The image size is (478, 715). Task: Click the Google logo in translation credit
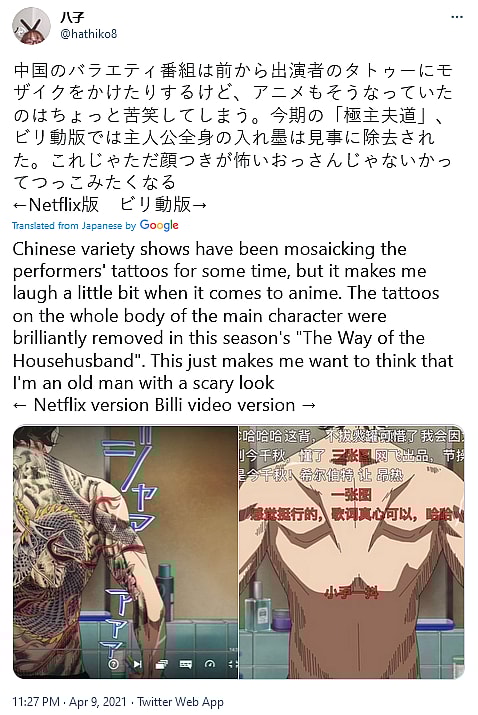pos(159,225)
